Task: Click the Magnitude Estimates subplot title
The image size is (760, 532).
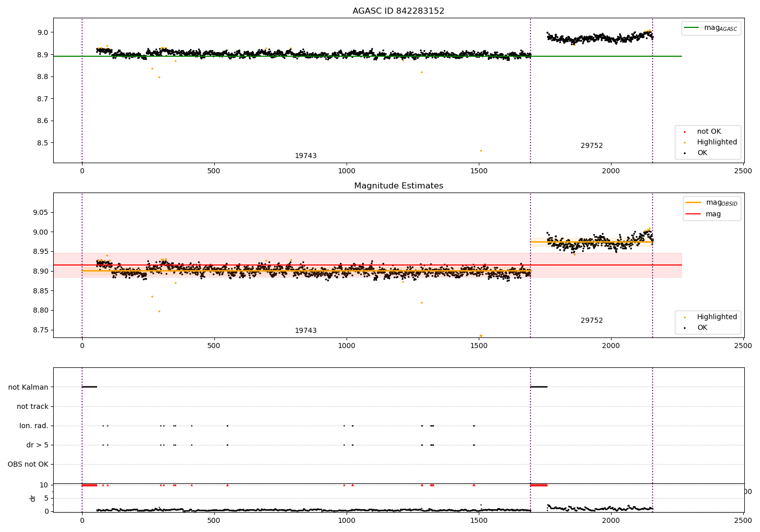Action: click(398, 186)
